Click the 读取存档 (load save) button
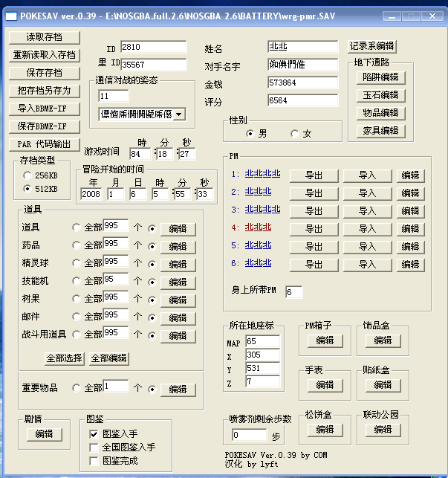The image size is (448, 478). coord(45,37)
